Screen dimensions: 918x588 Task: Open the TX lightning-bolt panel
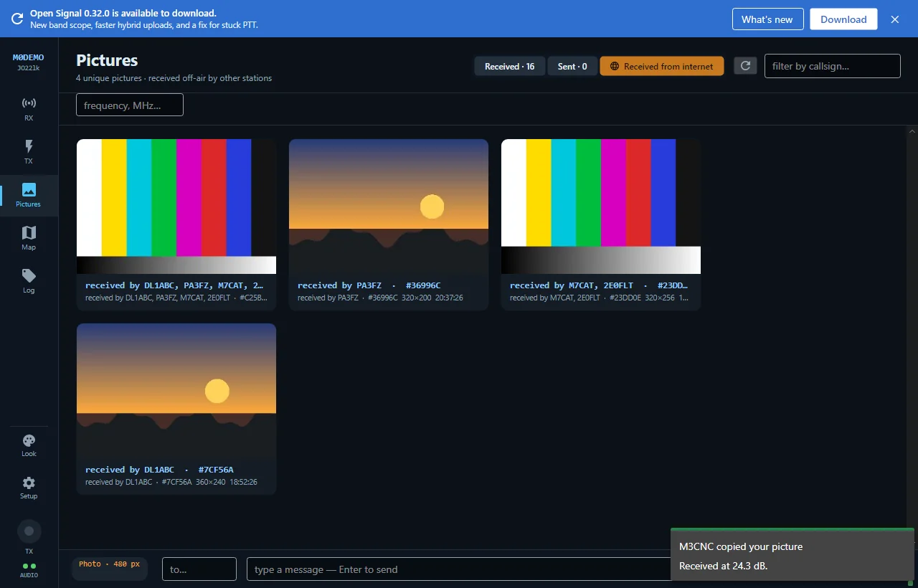pyautogui.click(x=29, y=153)
